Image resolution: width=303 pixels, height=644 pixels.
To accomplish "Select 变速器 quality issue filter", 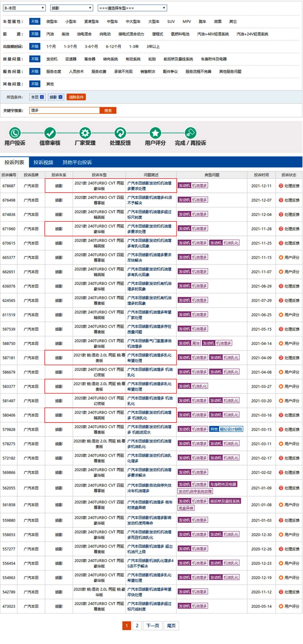I will click(71, 59).
